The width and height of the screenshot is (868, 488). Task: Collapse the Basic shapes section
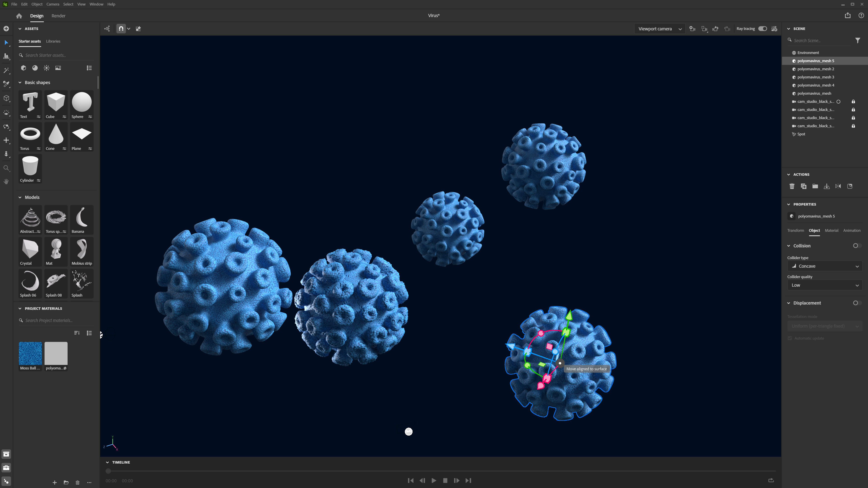(20, 83)
